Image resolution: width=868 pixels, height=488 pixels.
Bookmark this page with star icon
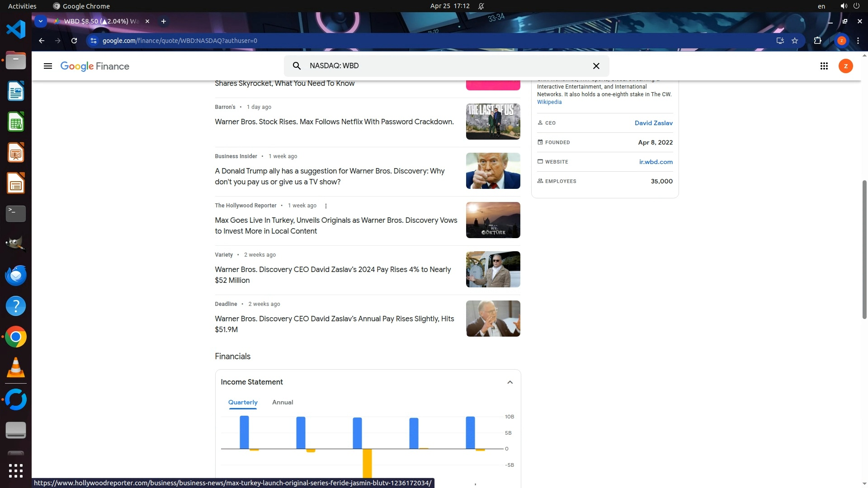(x=795, y=41)
